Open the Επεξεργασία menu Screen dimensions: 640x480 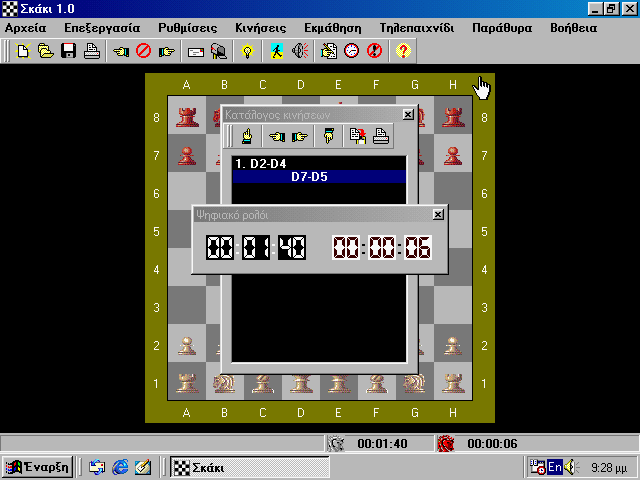point(102,28)
